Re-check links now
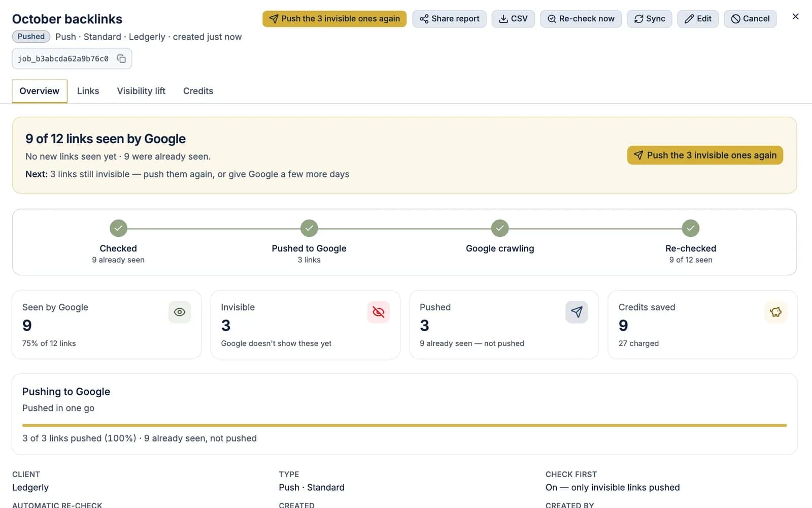812x508 pixels. 581,19
